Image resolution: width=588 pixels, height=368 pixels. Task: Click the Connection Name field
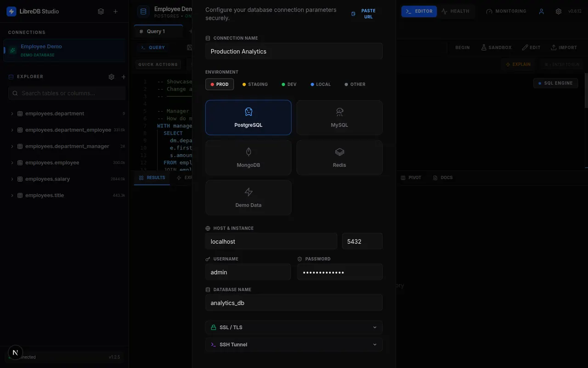(294, 52)
